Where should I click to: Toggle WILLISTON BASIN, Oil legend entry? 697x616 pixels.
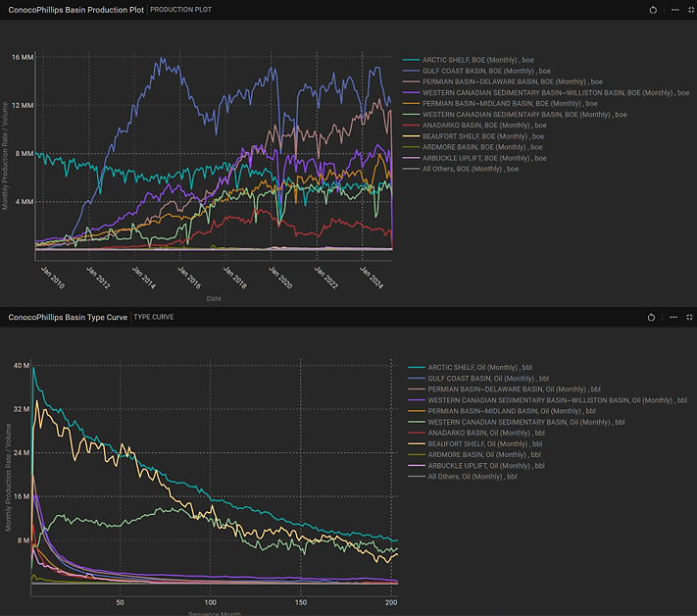point(548,400)
